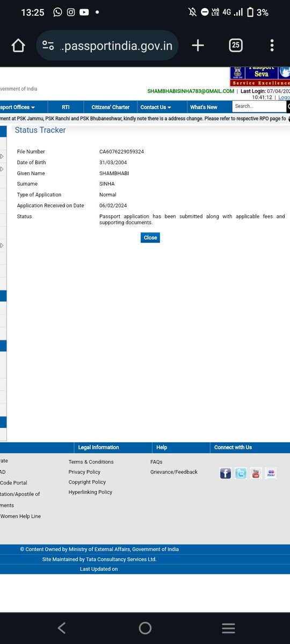The image size is (290, 644).
Task: Open Passport Offices dropdown menu
Action: tap(18, 107)
